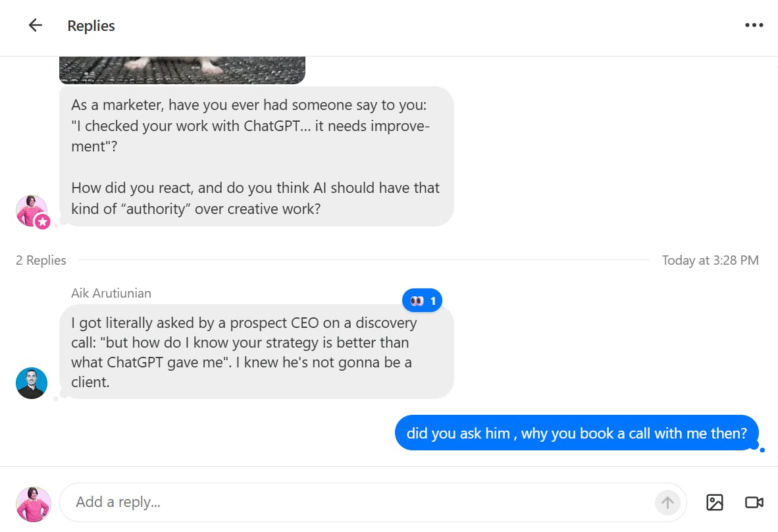This screenshot has width=778, height=532.
Task: Click the video camera icon
Action: (x=754, y=502)
